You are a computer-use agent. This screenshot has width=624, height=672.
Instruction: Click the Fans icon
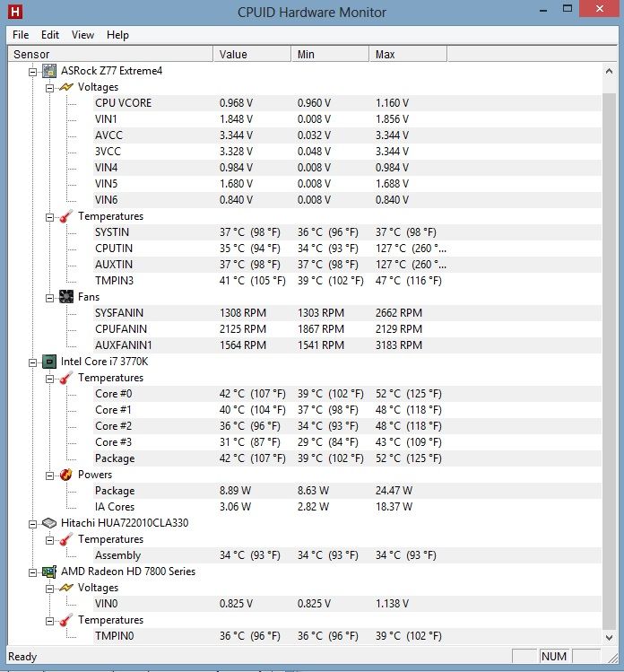point(66,297)
